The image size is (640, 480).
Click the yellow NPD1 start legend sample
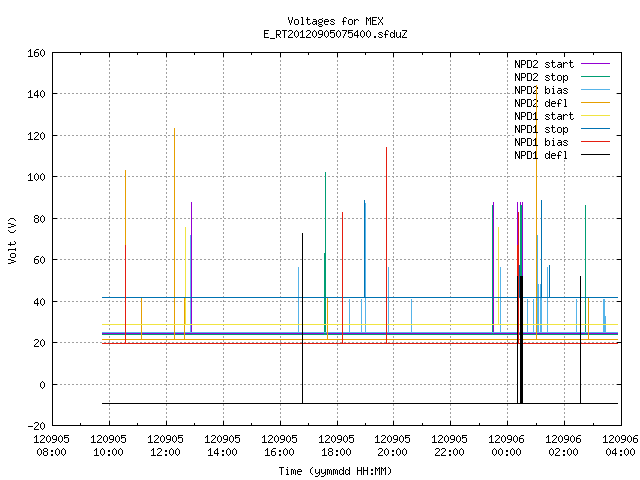pos(595,116)
